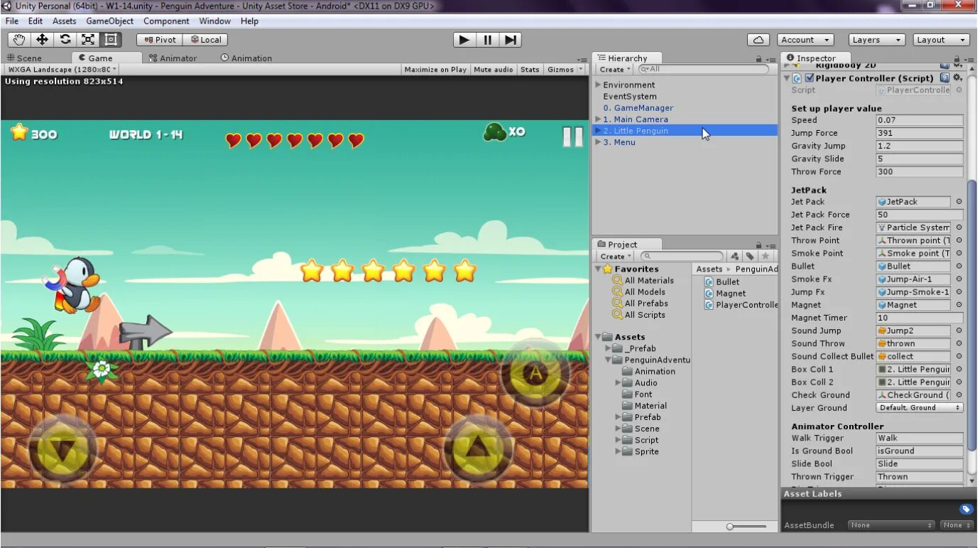The height and width of the screenshot is (548, 980).
Task: Open the Player Controller gear settings menu
Action: pyautogui.click(x=957, y=78)
